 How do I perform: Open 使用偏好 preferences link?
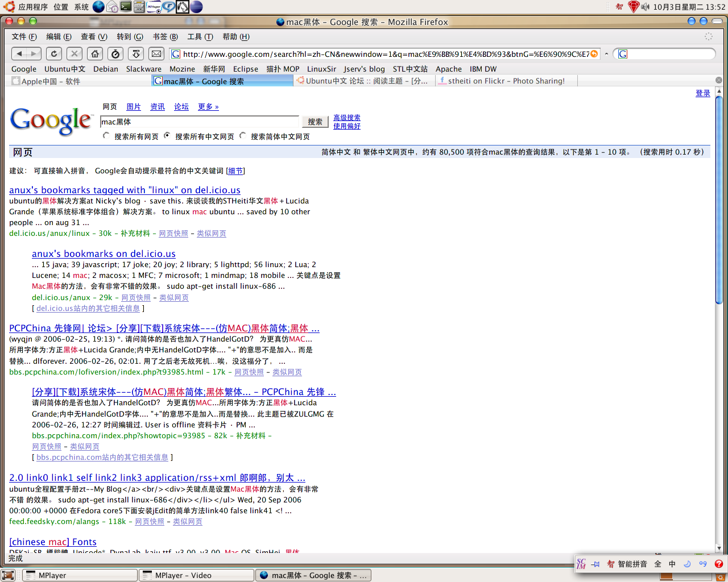pos(347,126)
